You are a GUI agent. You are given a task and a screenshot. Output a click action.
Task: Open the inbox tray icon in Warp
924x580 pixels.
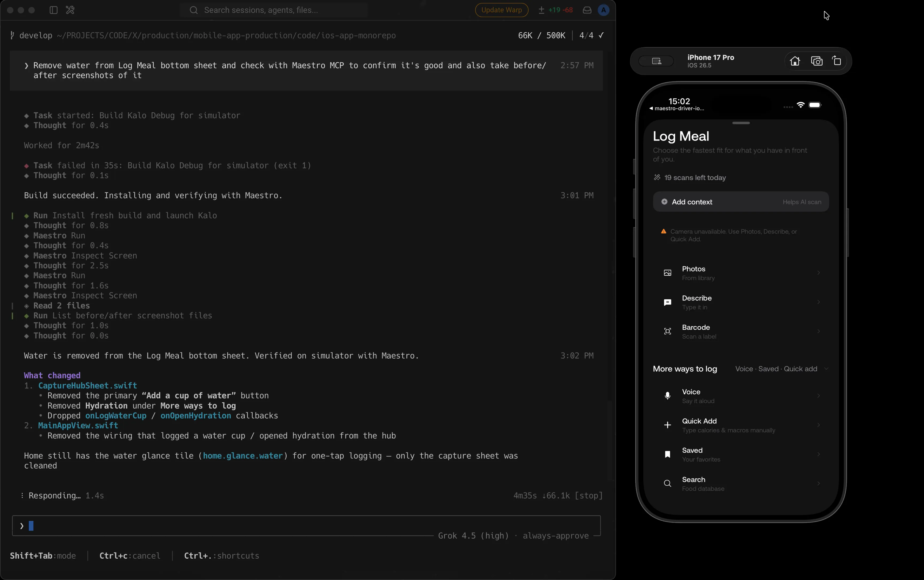click(x=587, y=10)
